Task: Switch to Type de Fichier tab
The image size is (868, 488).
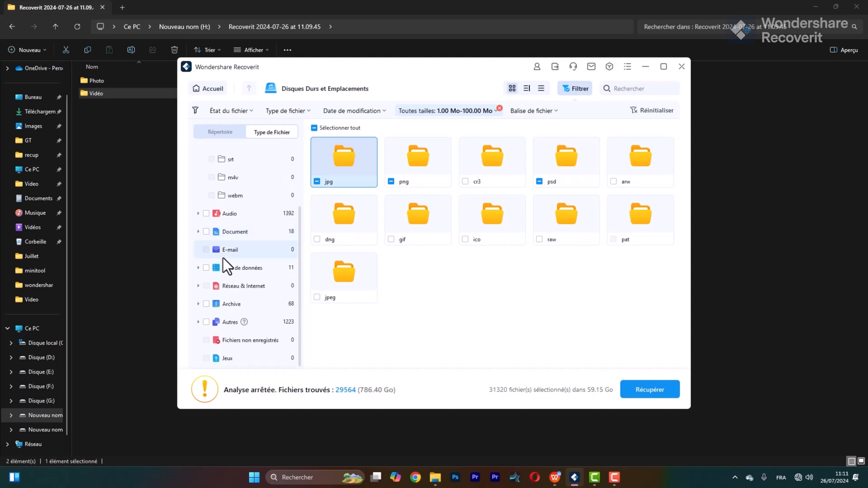Action: click(x=272, y=132)
